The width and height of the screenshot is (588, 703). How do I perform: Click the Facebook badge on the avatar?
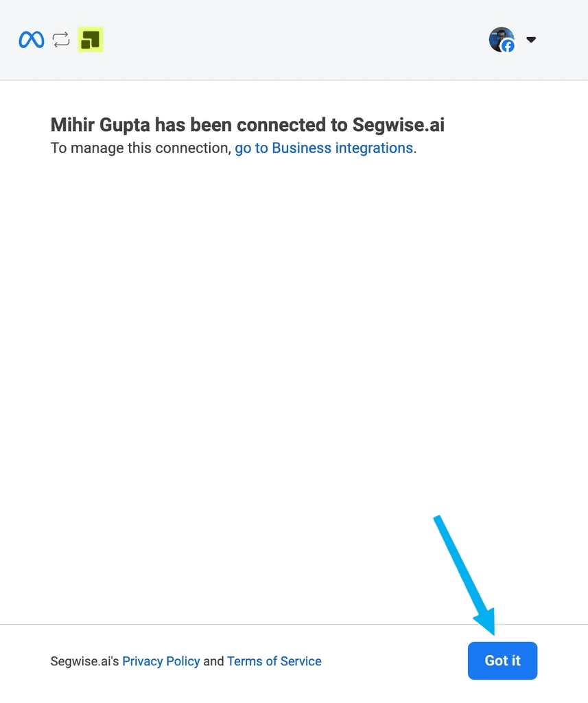pos(508,46)
